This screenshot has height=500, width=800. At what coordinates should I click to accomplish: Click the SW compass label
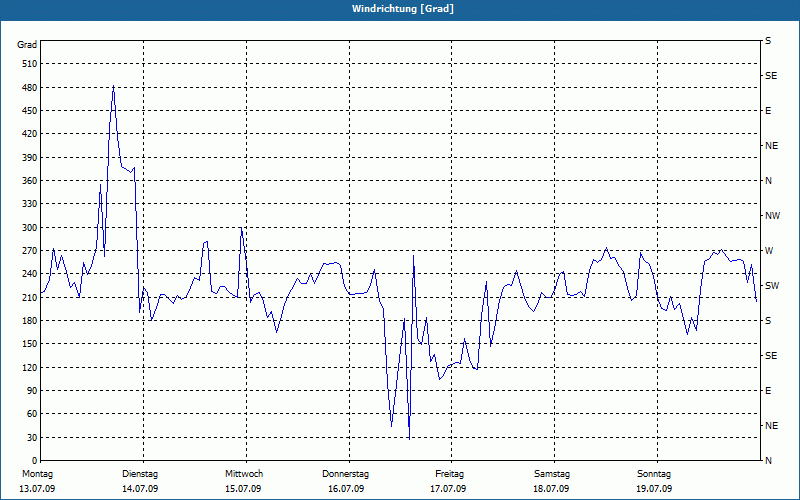coord(772,286)
